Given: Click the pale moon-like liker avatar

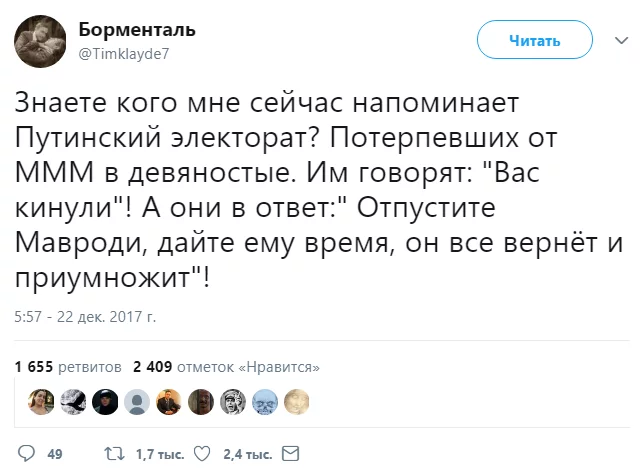Looking at the screenshot, I should click(x=296, y=402).
